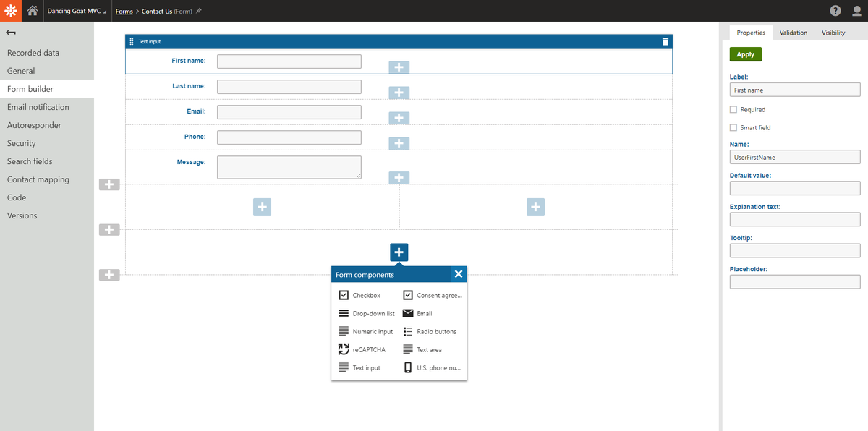Click the Kentico logo

[9, 10]
